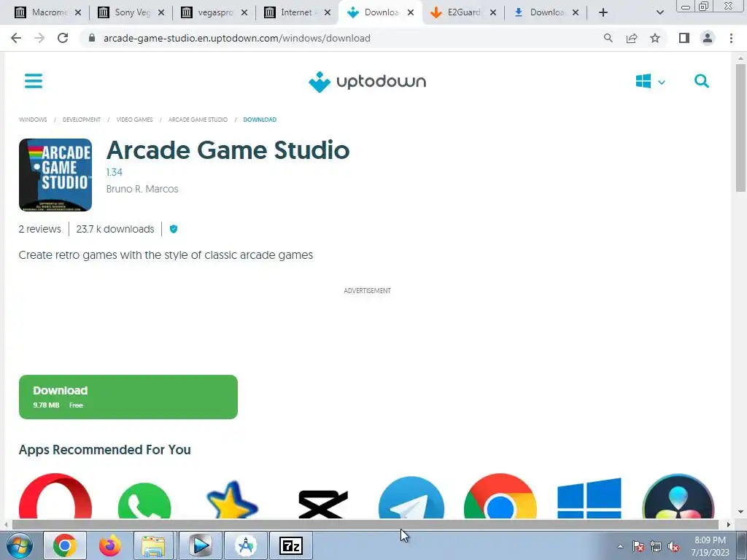Open the Chrome profile avatar
The image size is (747, 560).
[x=708, y=38]
